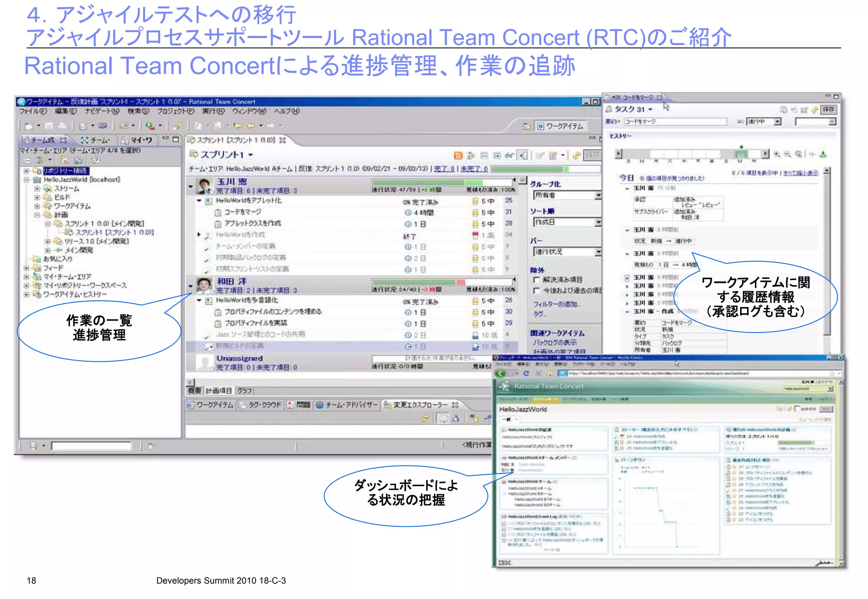Screen dimensions: 868x599
Task: Click the zoom-in magnifier in history timeline
Action: (x=777, y=155)
